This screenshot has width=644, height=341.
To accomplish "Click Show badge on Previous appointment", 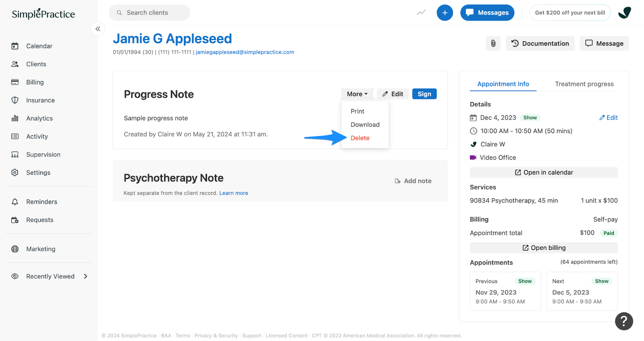I will point(525,281).
